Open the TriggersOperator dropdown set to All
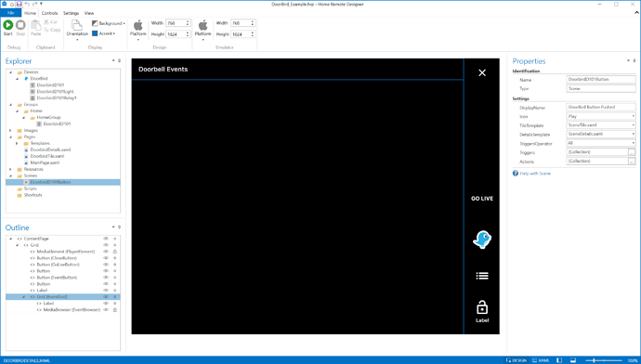641x364 pixels. coord(601,143)
